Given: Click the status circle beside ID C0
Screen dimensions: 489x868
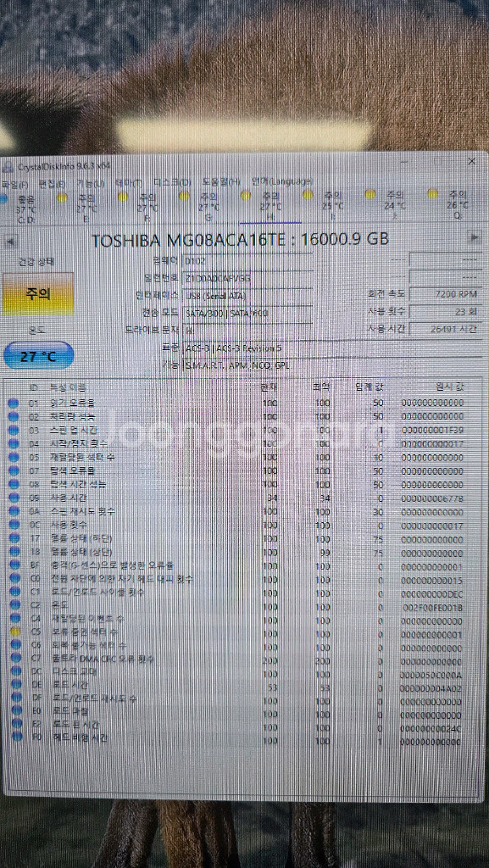Looking at the screenshot, I should click(x=14, y=579).
